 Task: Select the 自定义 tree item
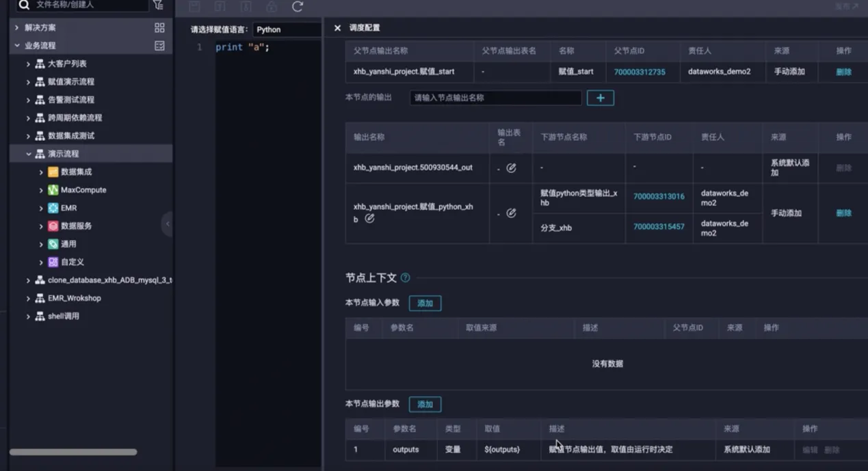pyautogui.click(x=74, y=262)
